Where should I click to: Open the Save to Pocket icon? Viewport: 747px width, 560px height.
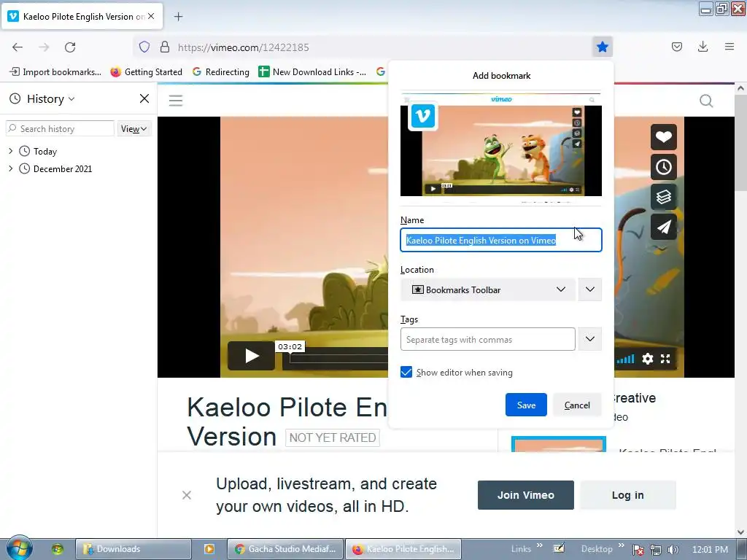(x=676, y=47)
